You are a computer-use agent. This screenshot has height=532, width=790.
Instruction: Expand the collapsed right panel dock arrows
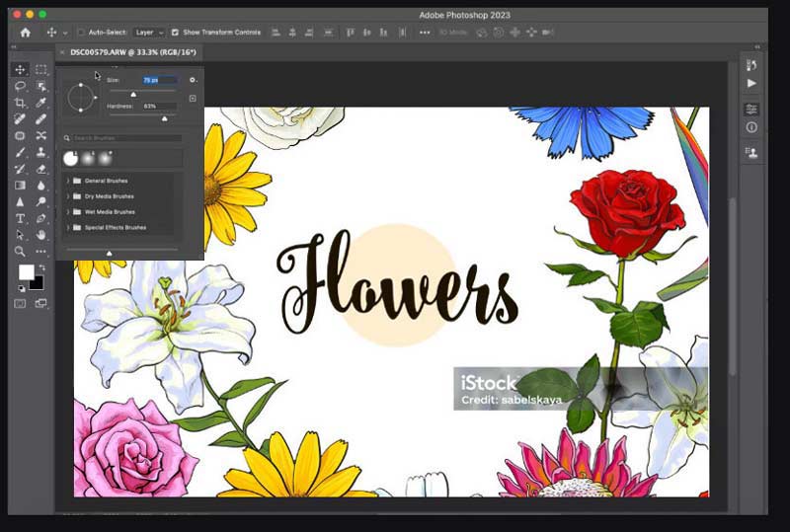point(756,46)
